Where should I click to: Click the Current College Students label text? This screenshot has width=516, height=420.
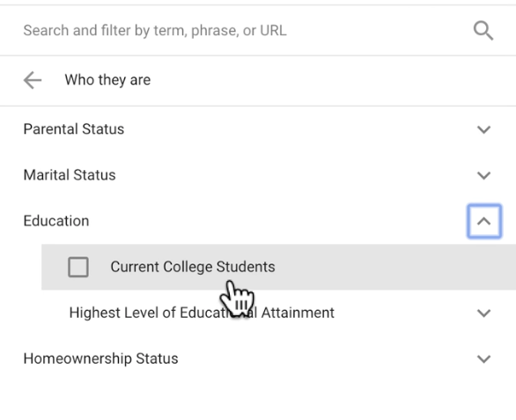pos(193,267)
